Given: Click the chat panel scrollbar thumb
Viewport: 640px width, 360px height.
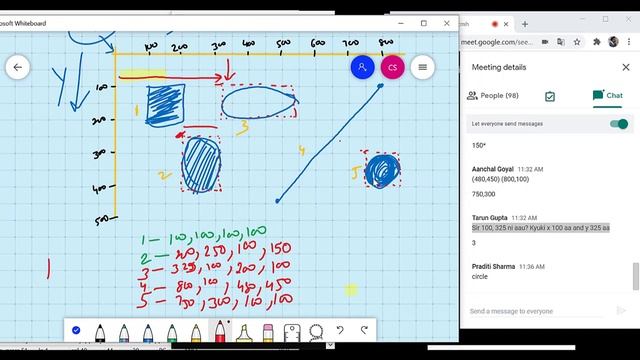Looking at the screenshot, I should click(636, 276).
